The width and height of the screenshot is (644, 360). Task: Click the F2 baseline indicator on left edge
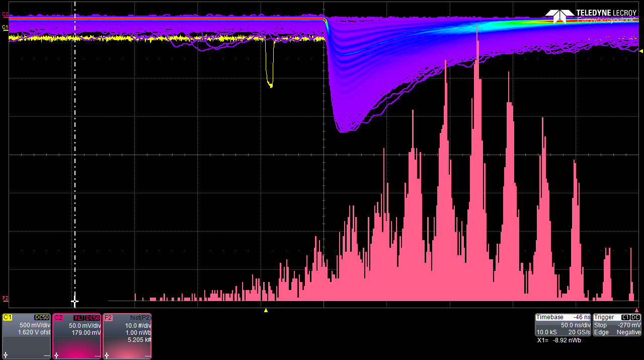point(6,299)
